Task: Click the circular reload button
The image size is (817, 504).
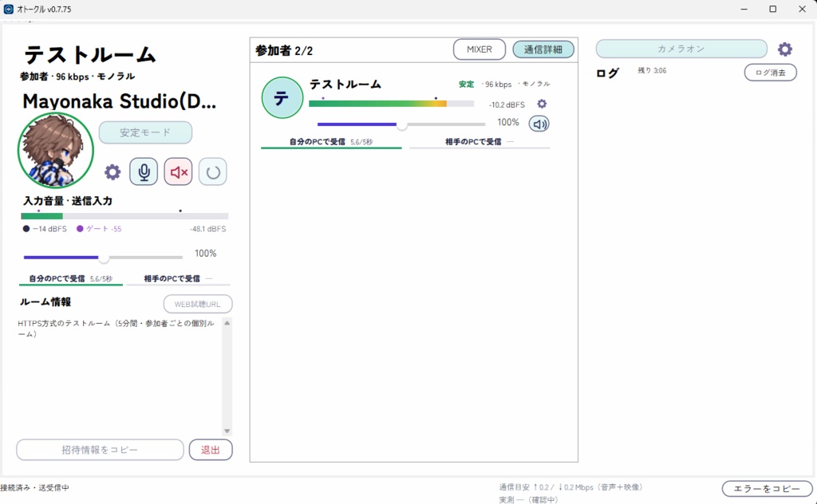Action: (x=212, y=171)
